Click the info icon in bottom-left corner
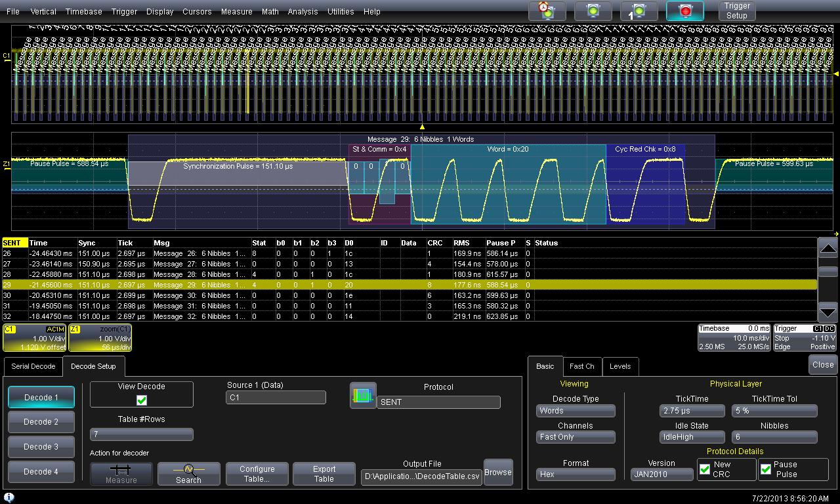The width and height of the screenshot is (840, 504). [x=9, y=497]
